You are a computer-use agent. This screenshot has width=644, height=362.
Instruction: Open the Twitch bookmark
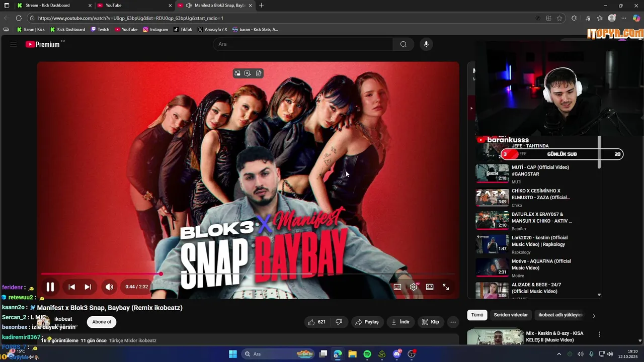(100, 30)
